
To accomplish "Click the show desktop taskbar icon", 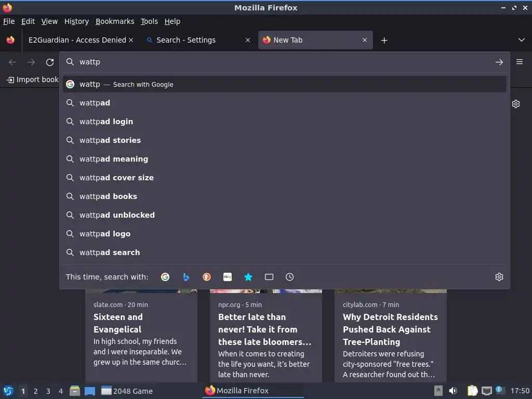I will (90, 391).
